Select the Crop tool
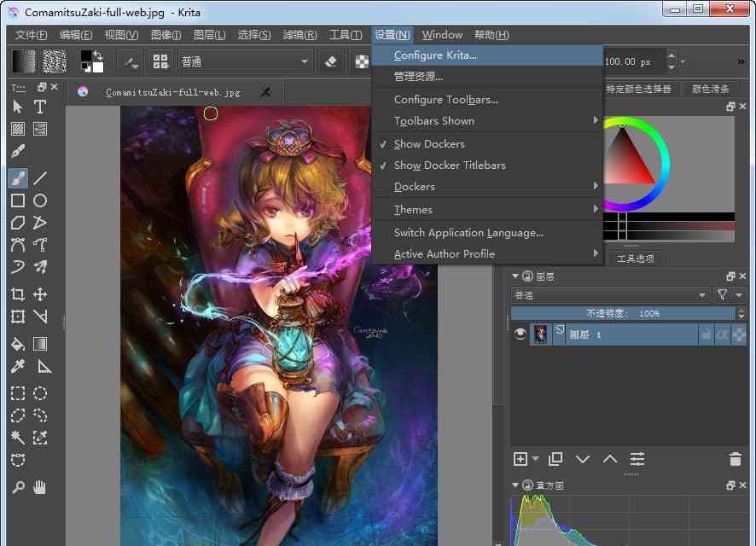The width and height of the screenshot is (756, 546). [x=18, y=294]
